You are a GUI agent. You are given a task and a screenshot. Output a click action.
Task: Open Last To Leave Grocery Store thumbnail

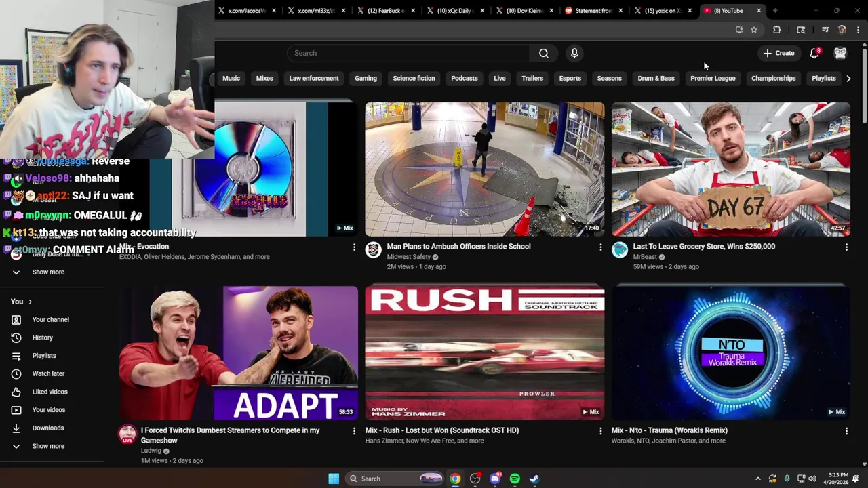click(731, 169)
